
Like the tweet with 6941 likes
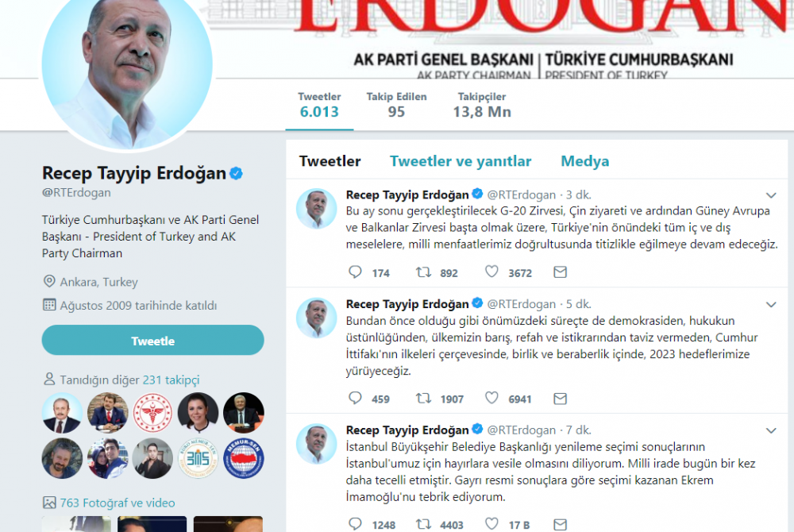point(491,398)
